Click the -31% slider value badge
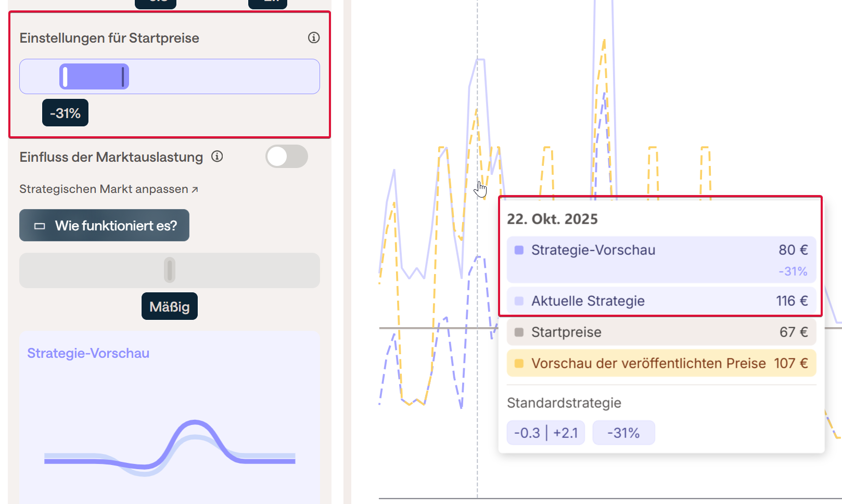Viewport: 842px width, 504px height. click(65, 113)
